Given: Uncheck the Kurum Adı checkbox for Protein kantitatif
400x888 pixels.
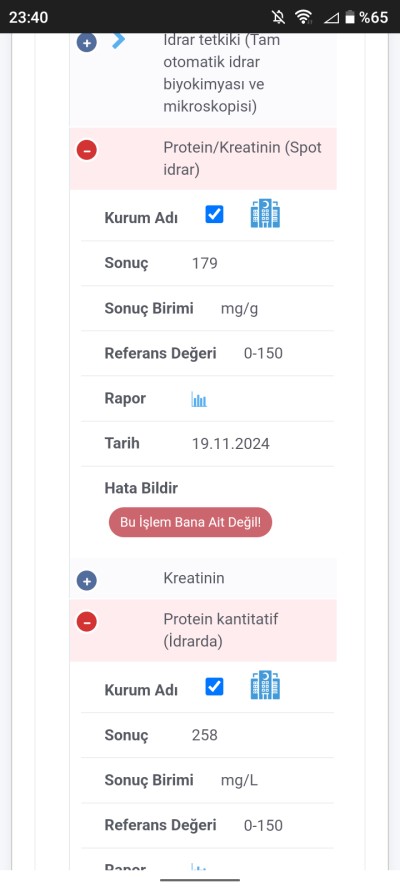Looking at the screenshot, I should (214, 686).
